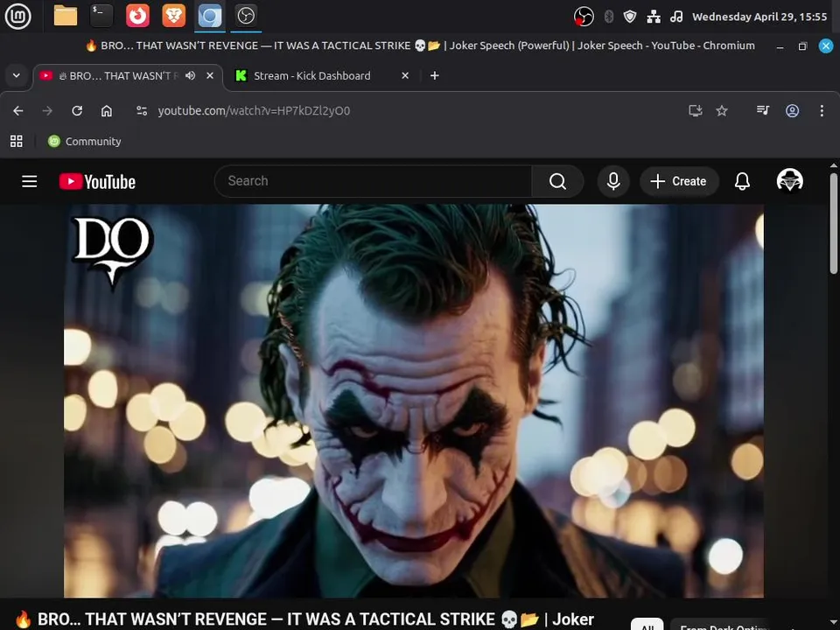Screen dimensions: 840x630
Task: Open the media controls toolbar icon
Action: [x=763, y=111]
